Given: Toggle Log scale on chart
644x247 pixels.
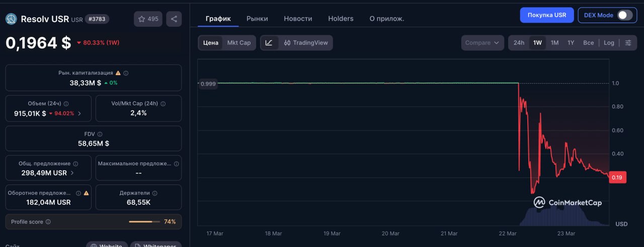Looking at the screenshot, I should click(x=609, y=43).
